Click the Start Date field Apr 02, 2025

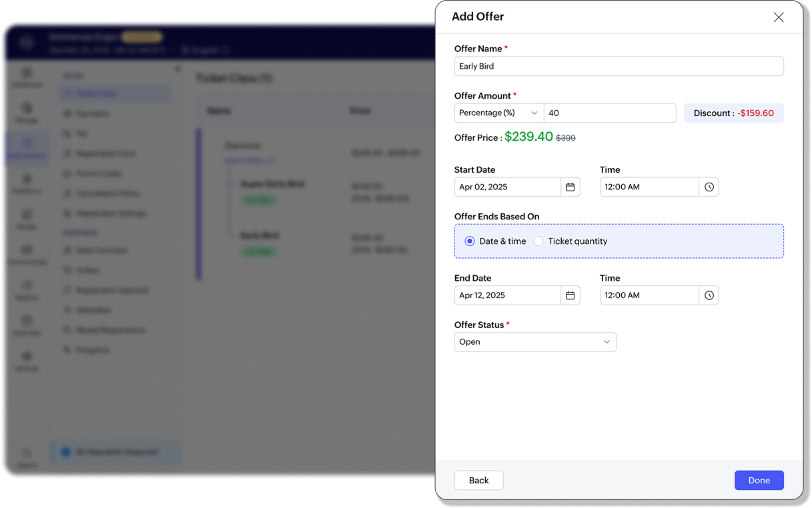[508, 187]
